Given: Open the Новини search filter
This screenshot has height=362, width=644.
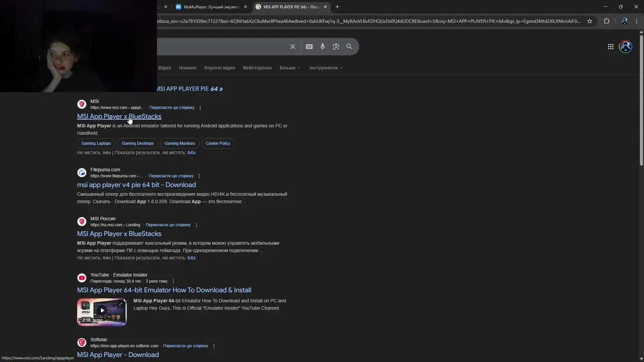Looking at the screenshot, I should coord(188,68).
